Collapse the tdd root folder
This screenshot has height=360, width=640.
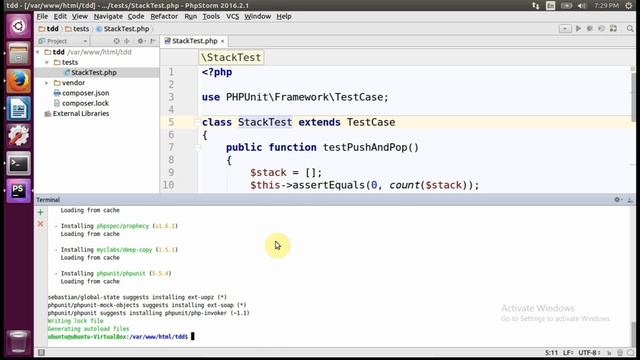click(38, 52)
